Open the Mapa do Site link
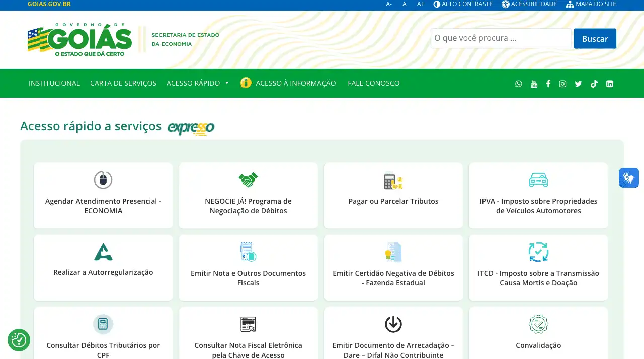This screenshot has height=359, width=644. (591, 4)
